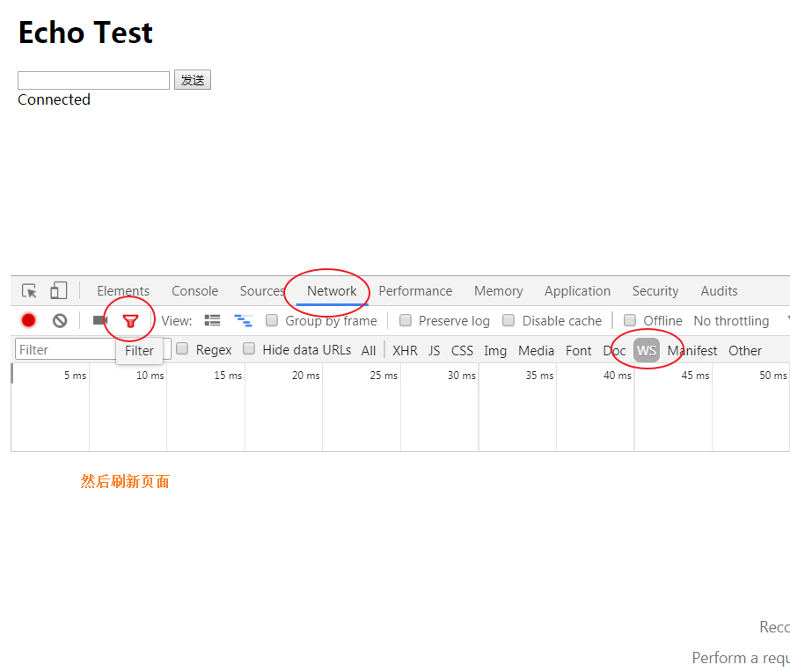The height and width of the screenshot is (672, 790).
Task: Filter requests by Media
Action: (536, 351)
